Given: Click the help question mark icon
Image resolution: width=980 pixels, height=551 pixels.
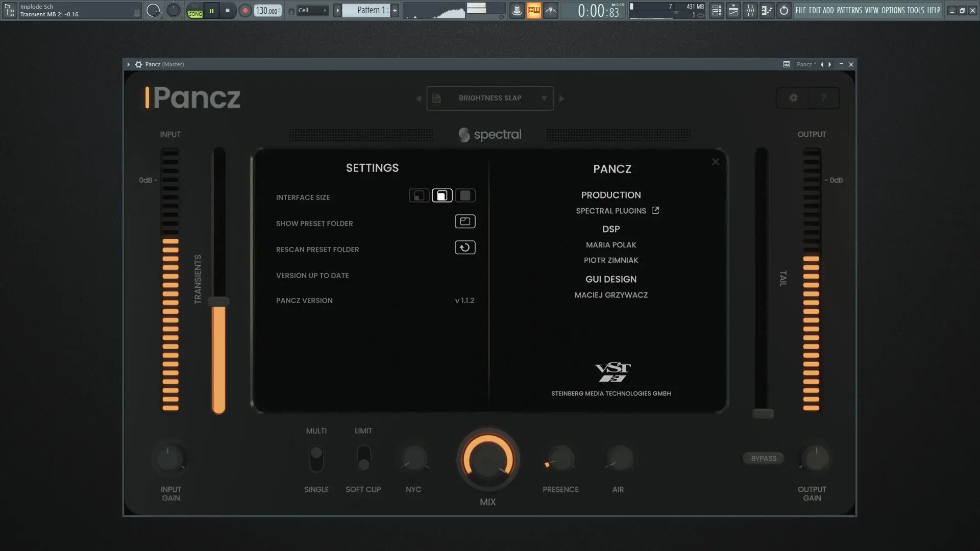Looking at the screenshot, I should tap(823, 98).
